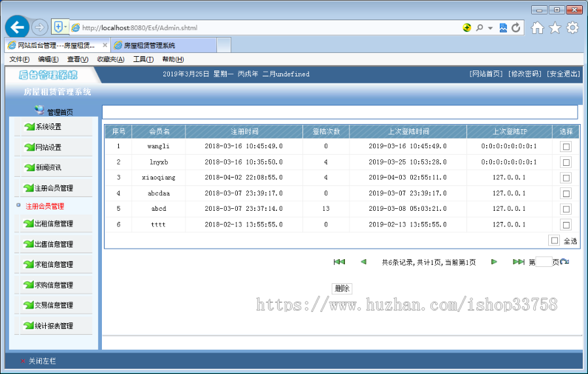Tick the checkbox for member abcd
The image size is (588, 374).
click(566, 209)
